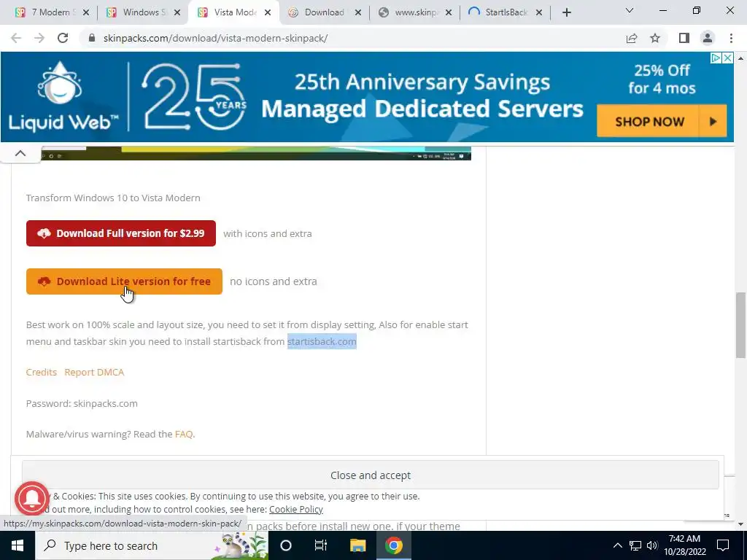Open the Credits link

42,372
